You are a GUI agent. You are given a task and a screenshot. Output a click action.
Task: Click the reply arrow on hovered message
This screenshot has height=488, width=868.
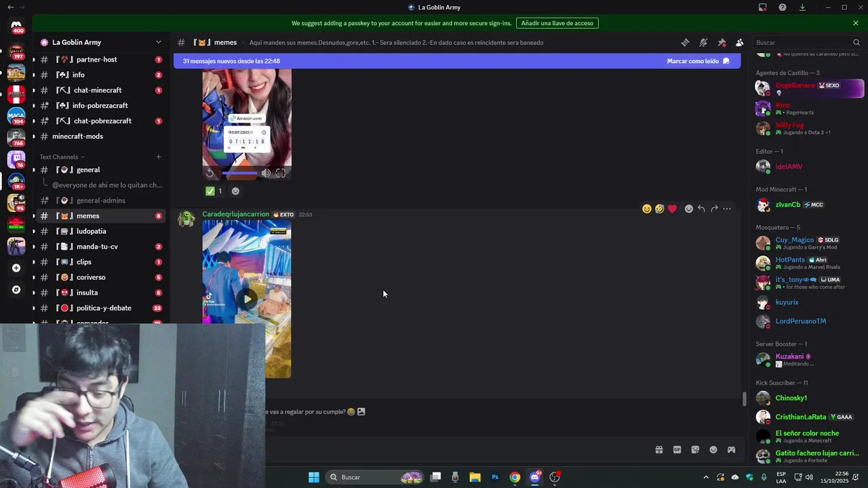[701, 209]
